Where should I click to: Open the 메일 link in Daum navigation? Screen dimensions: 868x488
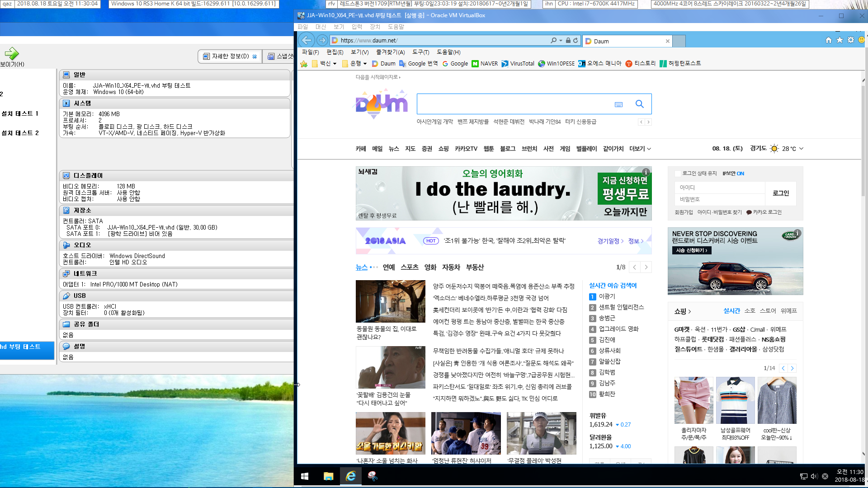[377, 149]
